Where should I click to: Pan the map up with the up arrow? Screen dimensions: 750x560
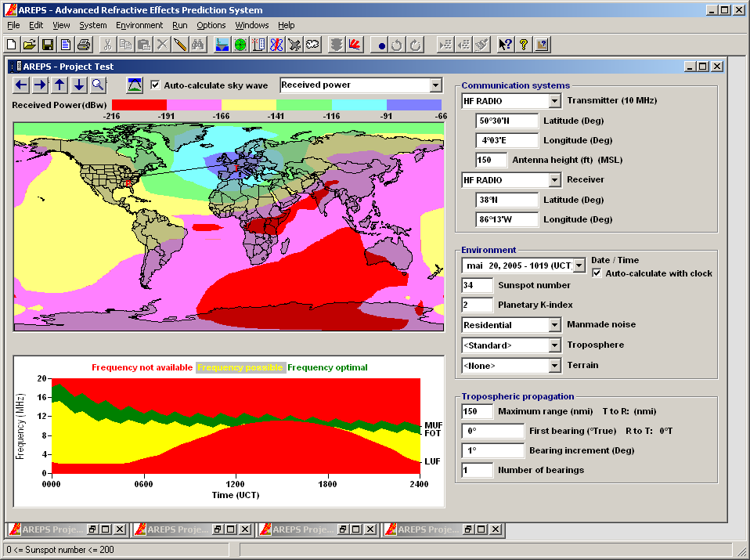[x=59, y=85]
